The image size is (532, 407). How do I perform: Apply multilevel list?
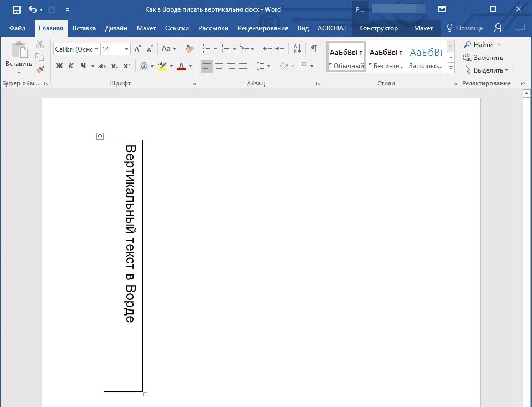point(244,49)
